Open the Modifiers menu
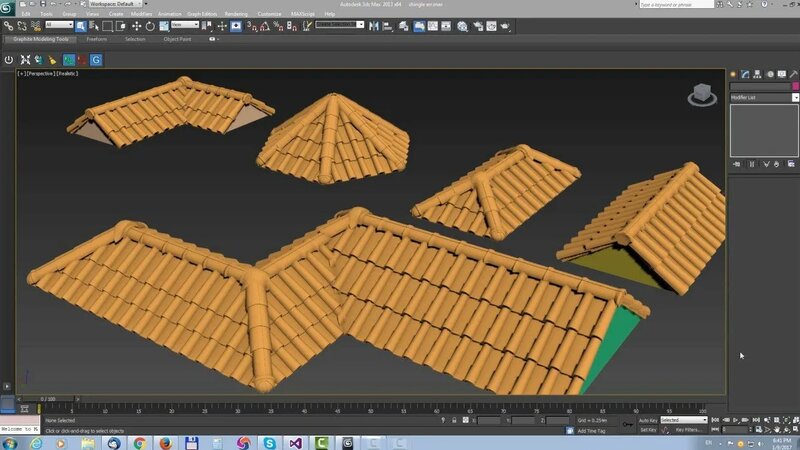 coord(141,14)
